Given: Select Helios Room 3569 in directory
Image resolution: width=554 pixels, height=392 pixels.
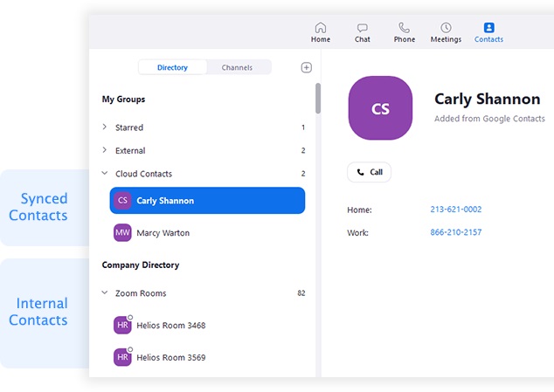Looking at the screenshot, I should 170,357.
